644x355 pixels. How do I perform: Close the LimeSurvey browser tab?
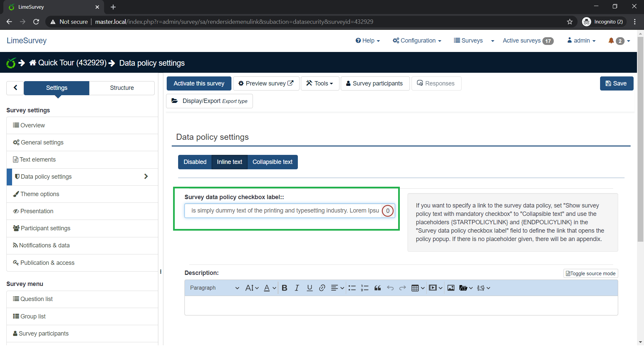click(97, 7)
